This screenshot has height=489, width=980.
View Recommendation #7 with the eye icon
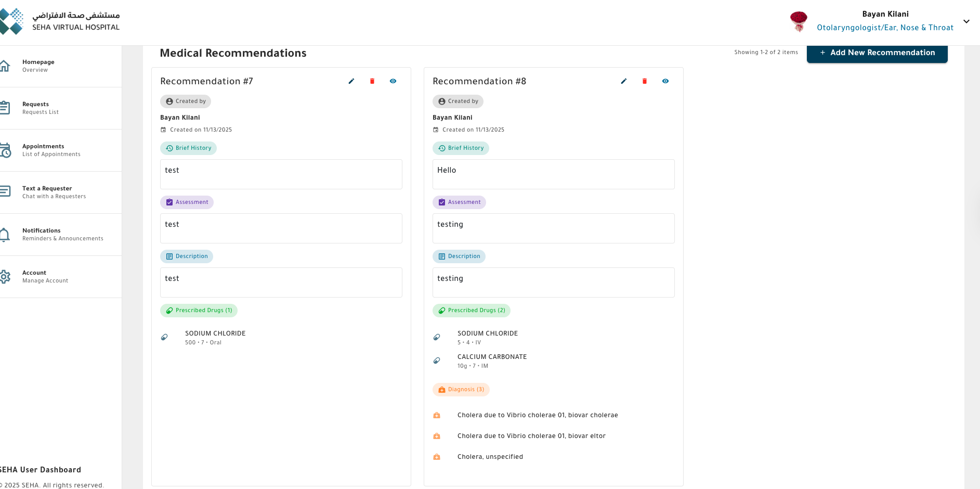[393, 81]
